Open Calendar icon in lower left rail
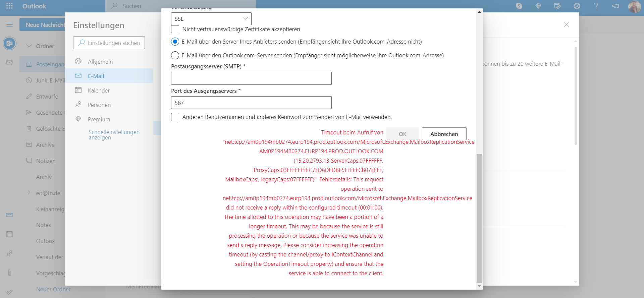Viewport: 644px width, 298px height. click(x=10, y=234)
